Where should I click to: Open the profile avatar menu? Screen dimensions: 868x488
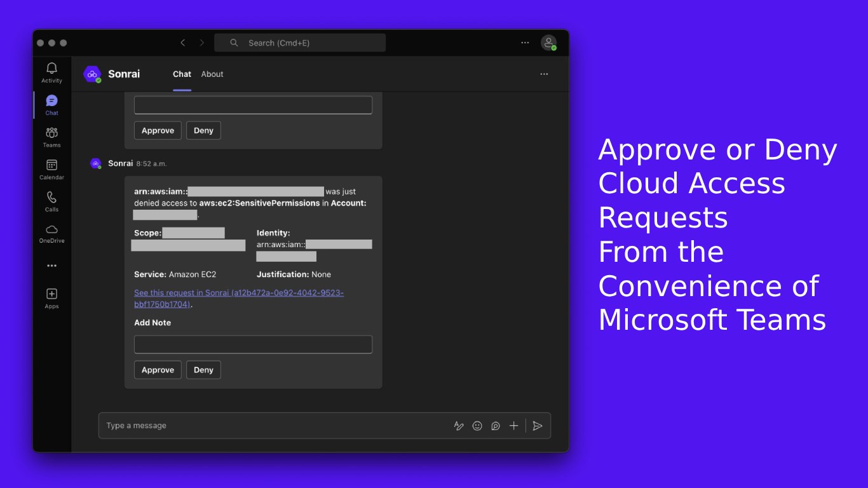(x=548, y=43)
